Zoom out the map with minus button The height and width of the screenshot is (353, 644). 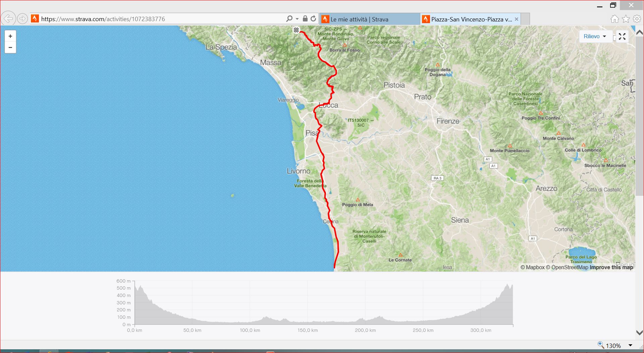(10, 48)
